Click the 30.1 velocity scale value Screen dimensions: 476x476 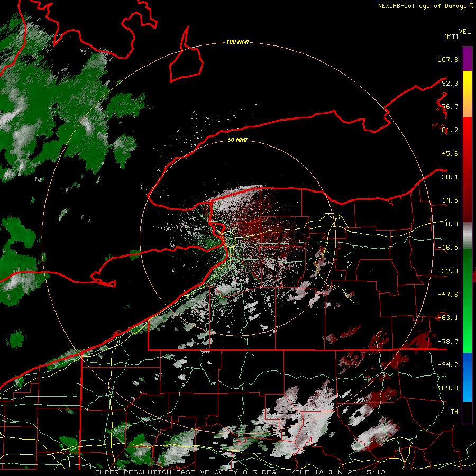pyautogui.click(x=450, y=177)
